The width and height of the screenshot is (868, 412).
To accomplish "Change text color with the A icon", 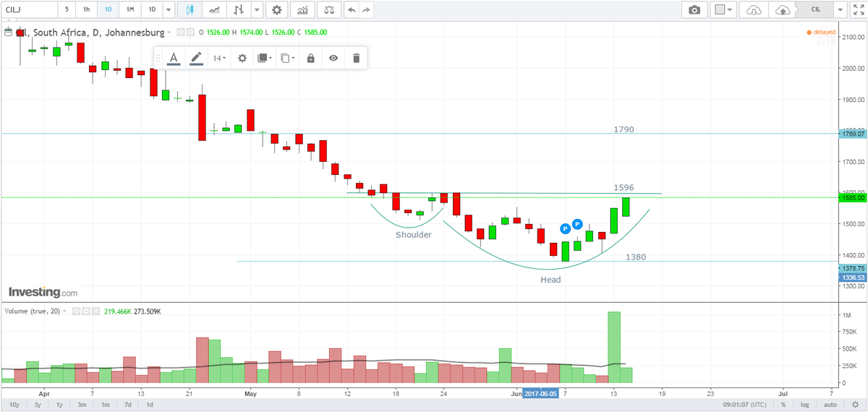I will click(x=174, y=58).
